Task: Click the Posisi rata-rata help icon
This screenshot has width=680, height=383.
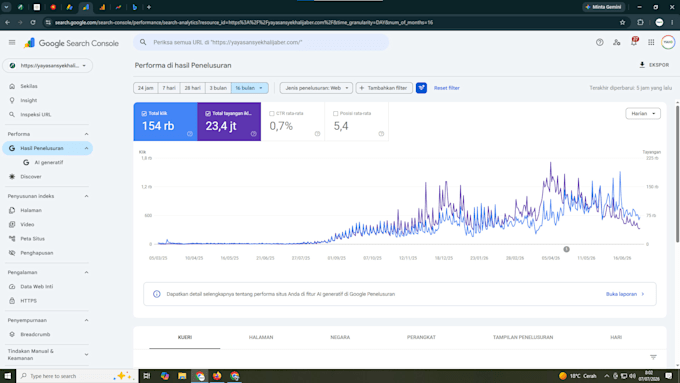Action: 381,134
